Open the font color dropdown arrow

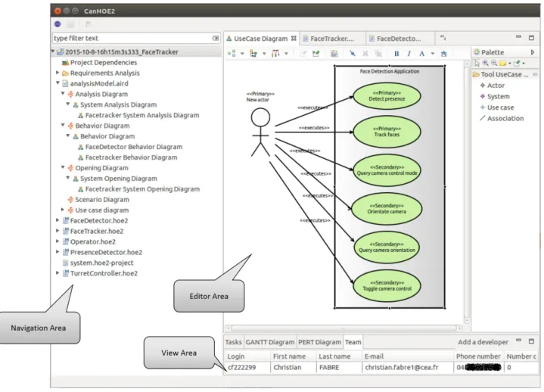[x=433, y=54]
